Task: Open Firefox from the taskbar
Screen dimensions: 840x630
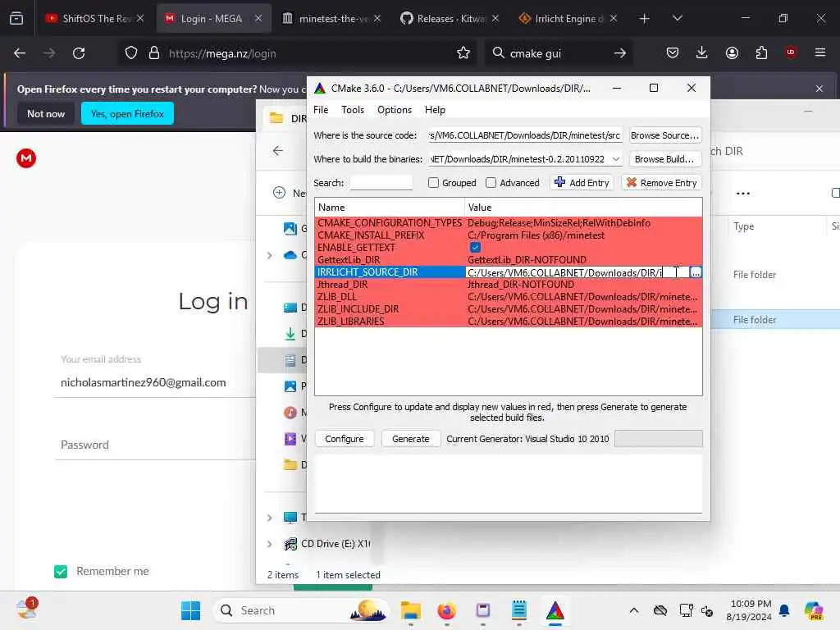Action: tap(447, 610)
